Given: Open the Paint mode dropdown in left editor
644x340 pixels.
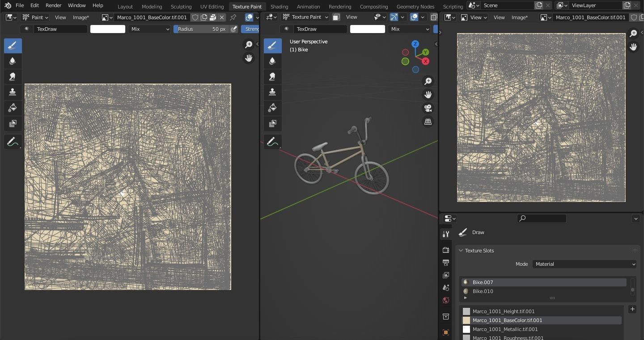Looking at the screenshot, I should 36,17.
